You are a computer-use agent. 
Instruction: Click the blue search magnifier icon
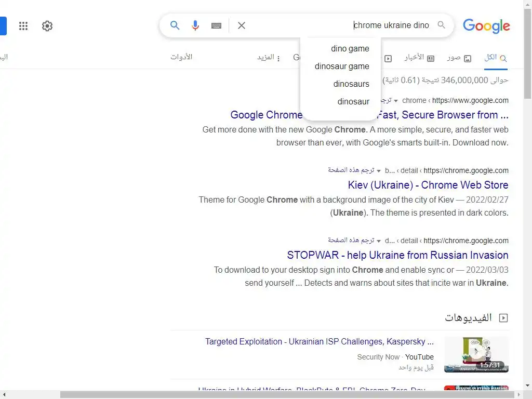[175, 25]
